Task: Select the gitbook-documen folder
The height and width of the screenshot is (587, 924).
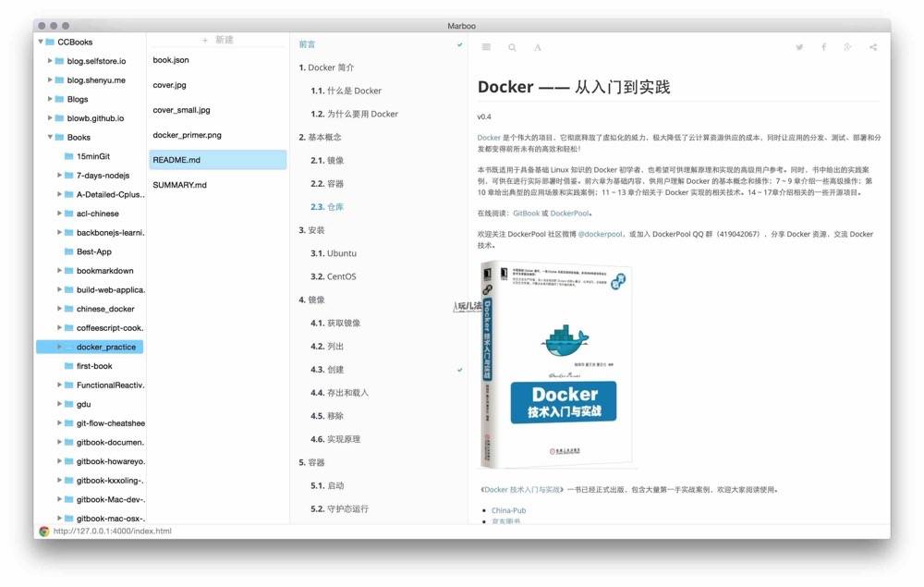Action: click(110, 442)
